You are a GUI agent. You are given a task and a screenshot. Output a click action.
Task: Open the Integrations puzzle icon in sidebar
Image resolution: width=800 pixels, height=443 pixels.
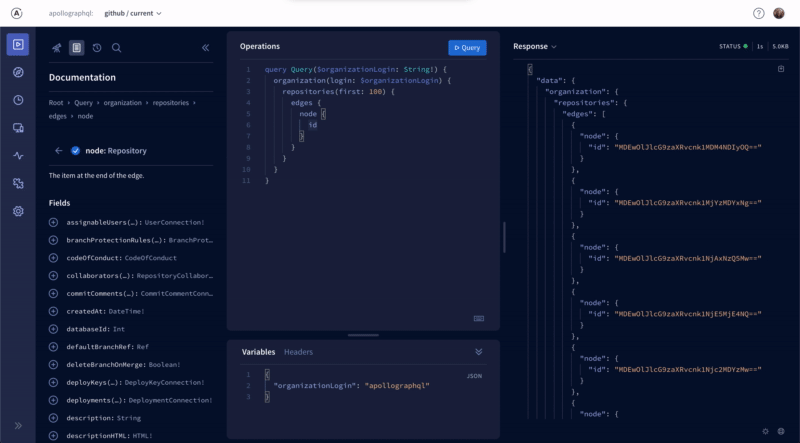[18, 183]
